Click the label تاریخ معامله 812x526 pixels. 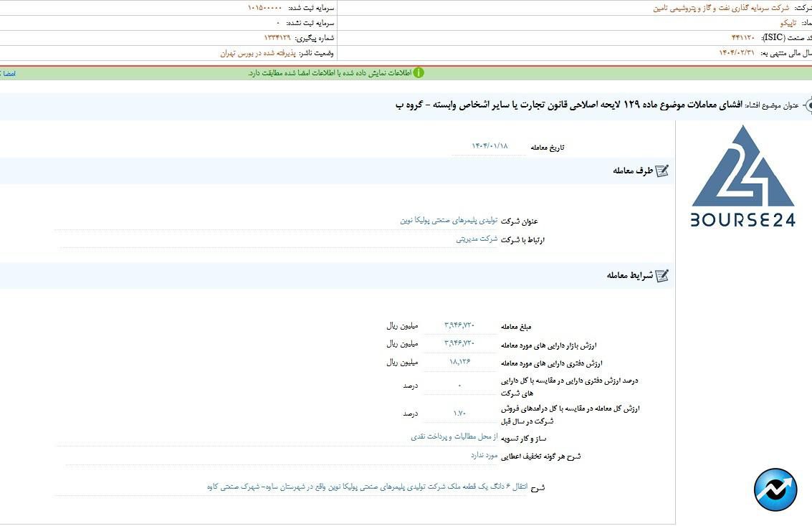point(548,148)
